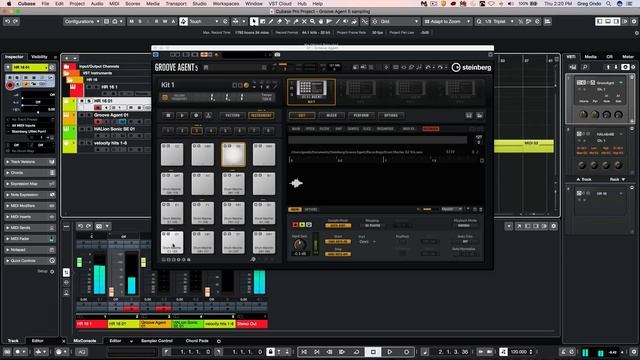Click the PATTERN button in Groove Agent

[x=233, y=116]
